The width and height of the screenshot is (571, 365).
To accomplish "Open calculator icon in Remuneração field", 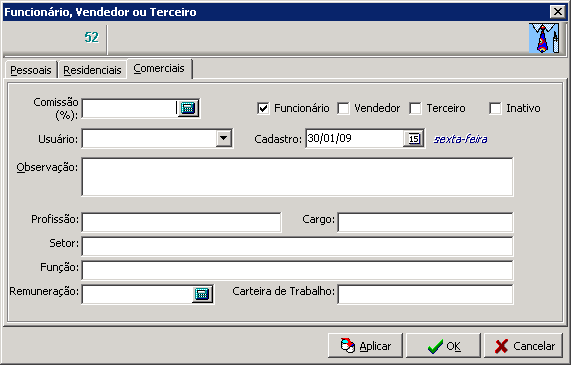I will pos(202,294).
